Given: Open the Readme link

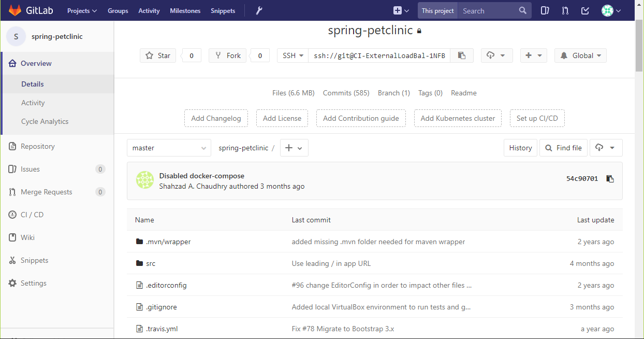Looking at the screenshot, I should click(x=464, y=93).
